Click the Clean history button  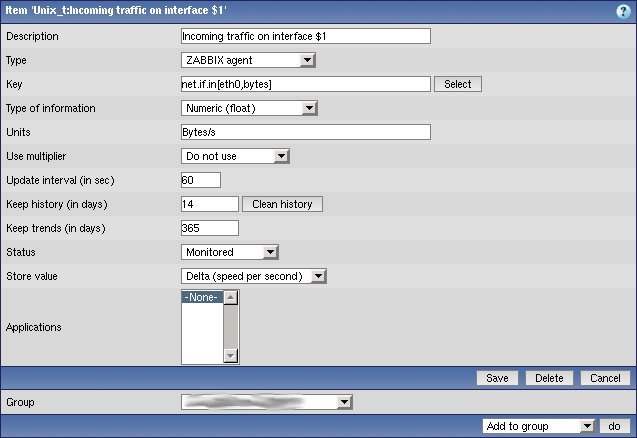point(282,204)
